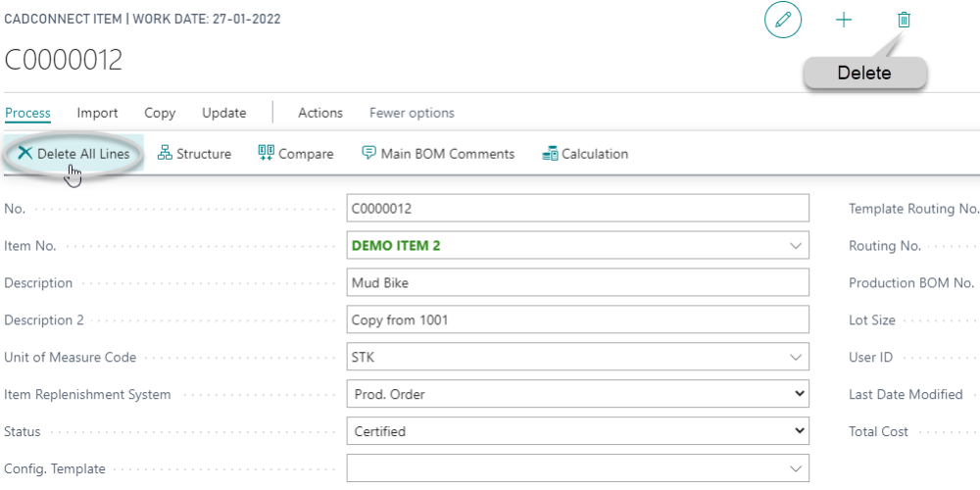Run the Compare action

pyautogui.click(x=296, y=154)
